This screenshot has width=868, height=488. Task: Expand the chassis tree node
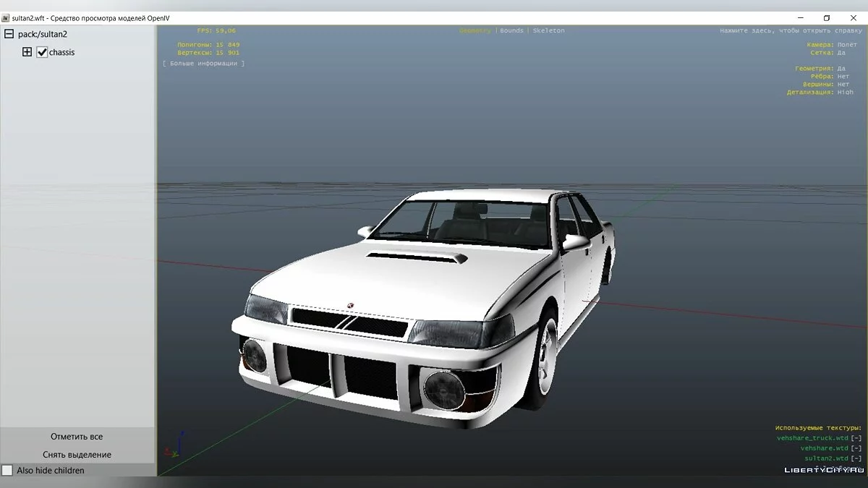point(27,52)
